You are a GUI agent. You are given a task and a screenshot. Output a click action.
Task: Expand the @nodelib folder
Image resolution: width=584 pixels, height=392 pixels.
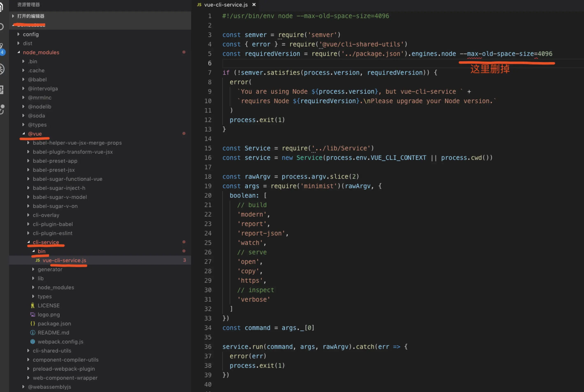click(100, 106)
